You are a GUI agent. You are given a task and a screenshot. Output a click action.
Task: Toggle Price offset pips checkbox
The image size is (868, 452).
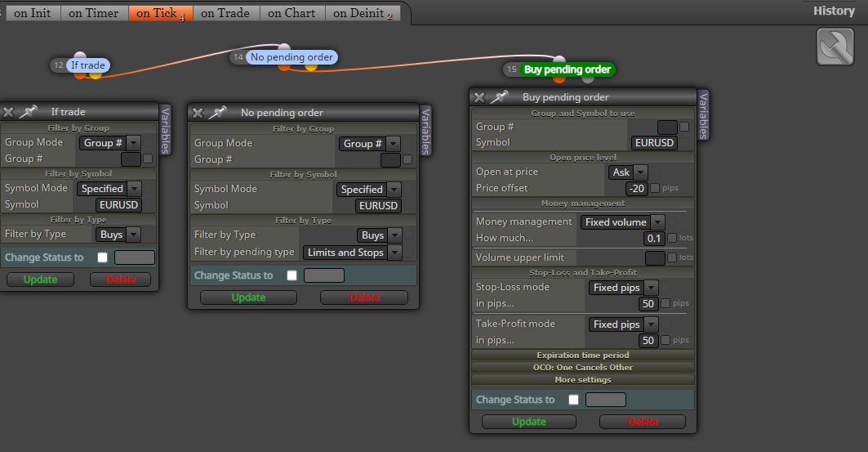click(x=655, y=188)
